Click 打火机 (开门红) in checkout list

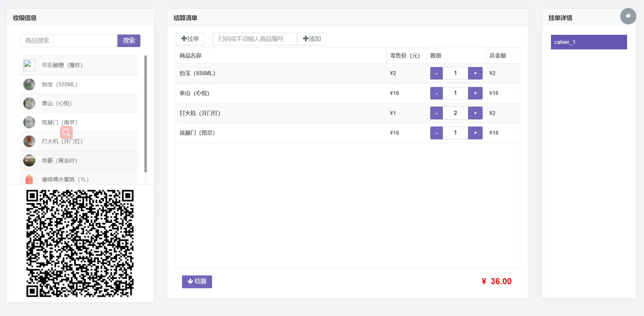[200, 113]
